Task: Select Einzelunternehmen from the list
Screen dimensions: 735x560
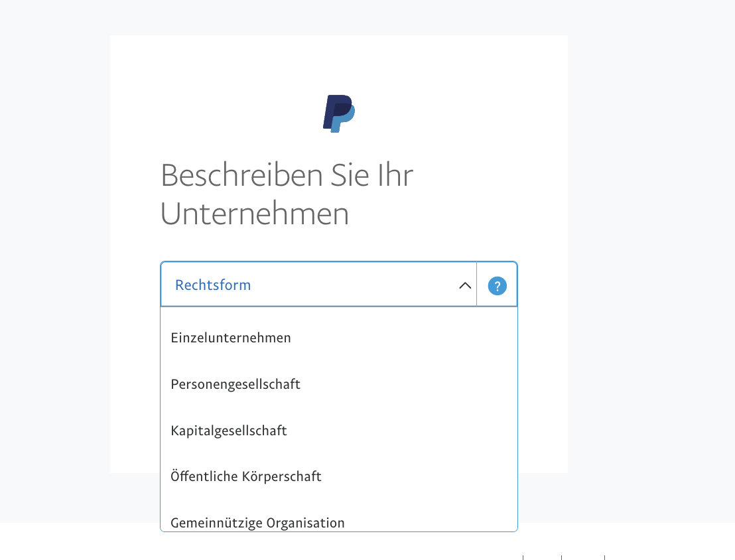Action: click(x=338, y=338)
